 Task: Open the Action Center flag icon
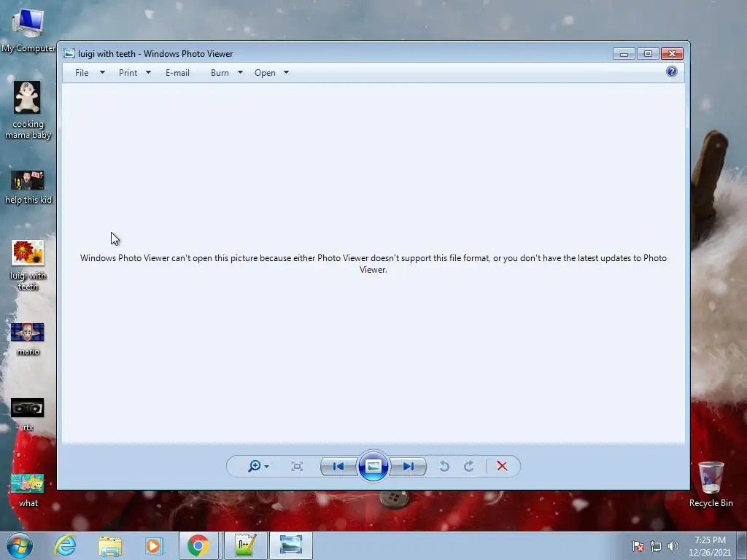click(x=638, y=546)
